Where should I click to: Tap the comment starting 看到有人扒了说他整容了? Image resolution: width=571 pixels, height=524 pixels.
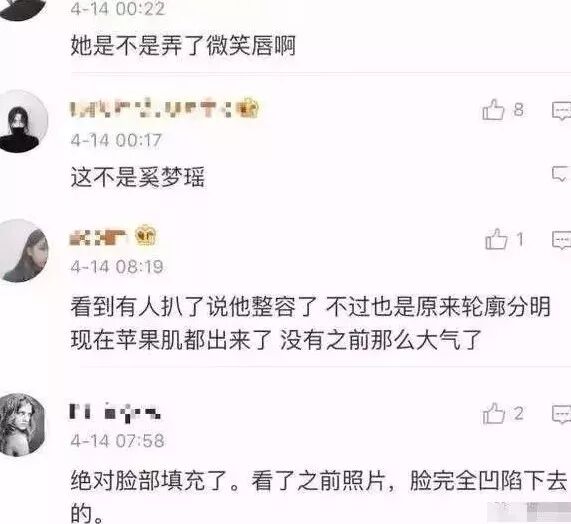pyautogui.click(x=310, y=323)
